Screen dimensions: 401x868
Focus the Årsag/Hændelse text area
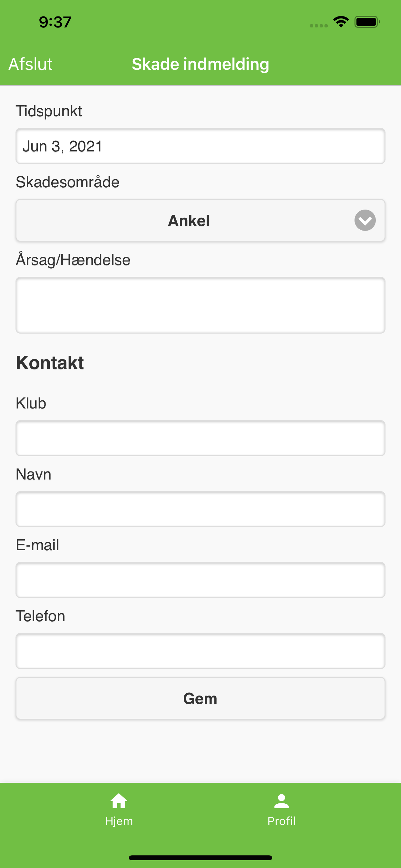coord(200,305)
